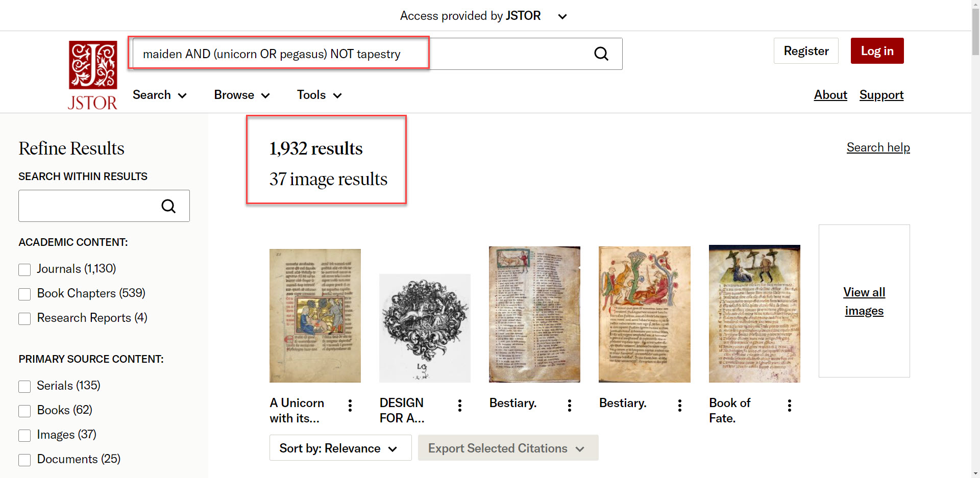Open the Browse menu

[241, 95]
